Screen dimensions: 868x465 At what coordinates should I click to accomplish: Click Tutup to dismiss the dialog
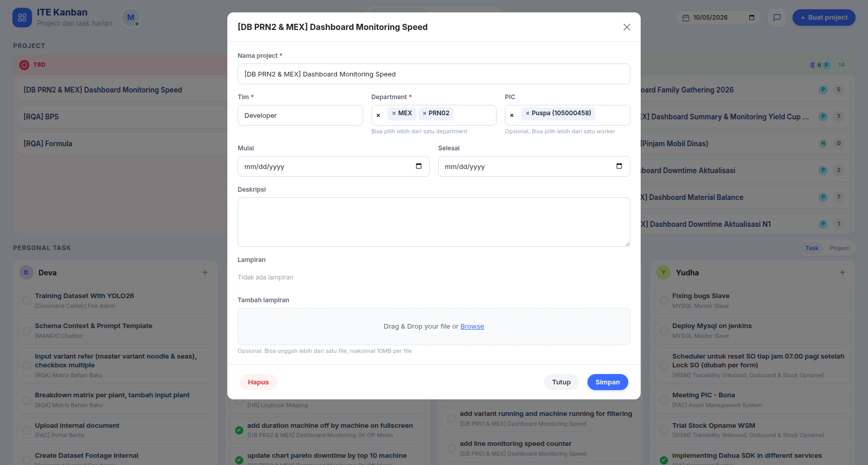point(562,382)
